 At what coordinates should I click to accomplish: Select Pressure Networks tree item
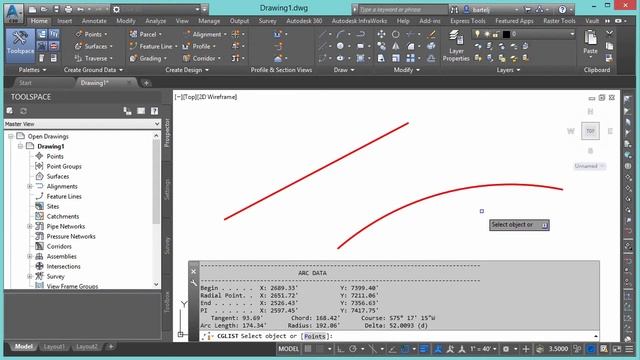71,236
